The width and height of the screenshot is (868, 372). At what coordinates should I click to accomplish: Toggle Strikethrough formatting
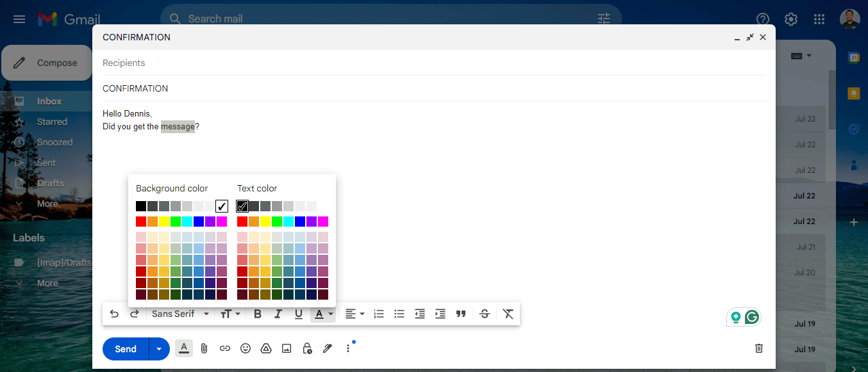coord(485,314)
